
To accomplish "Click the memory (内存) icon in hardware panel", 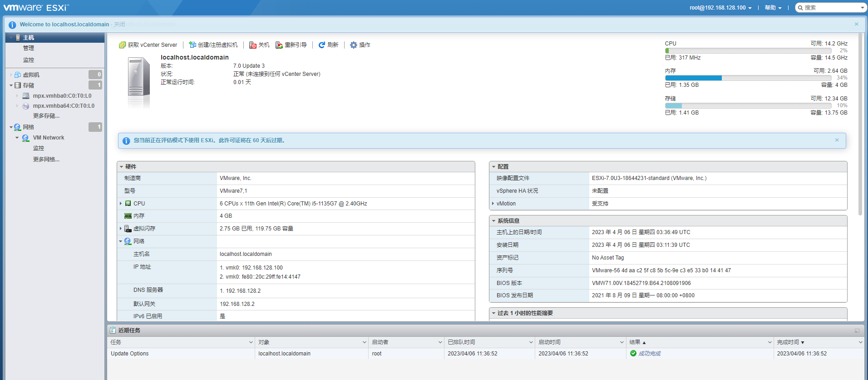I will click(128, 216).
